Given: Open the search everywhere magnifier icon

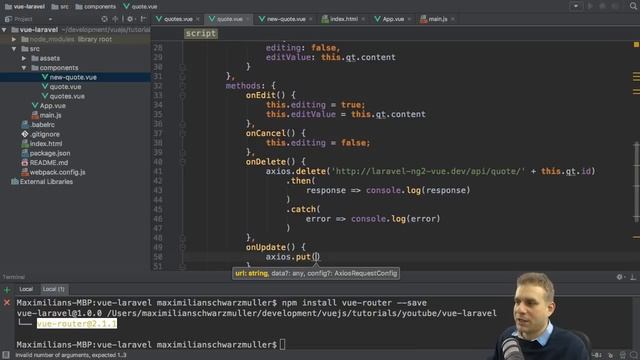Looking at the screenshot, I should 633,6.
